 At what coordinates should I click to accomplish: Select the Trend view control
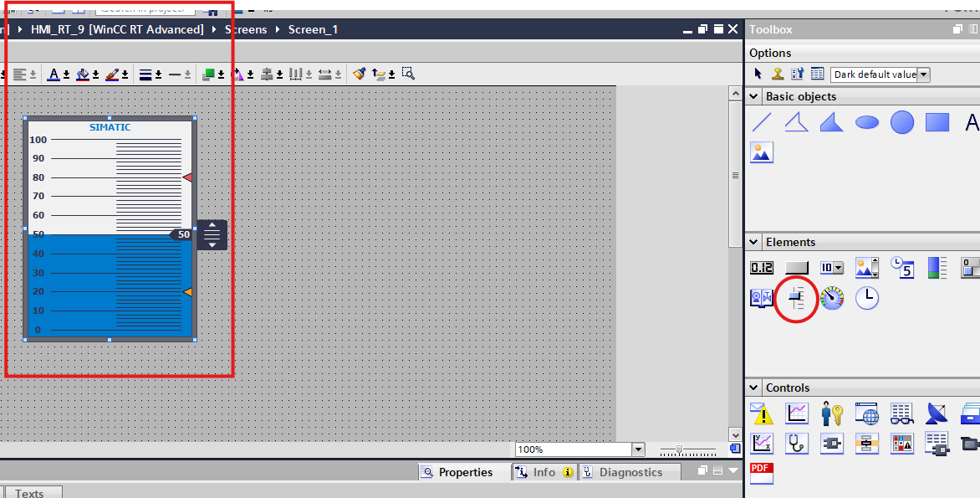pyautogui.click(x=796, y=413)
